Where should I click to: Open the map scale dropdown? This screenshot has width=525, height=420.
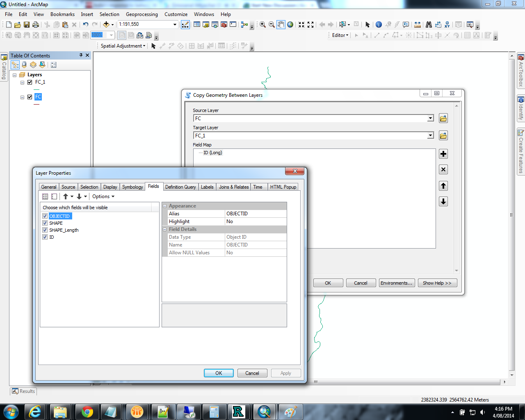coord(175,25)
